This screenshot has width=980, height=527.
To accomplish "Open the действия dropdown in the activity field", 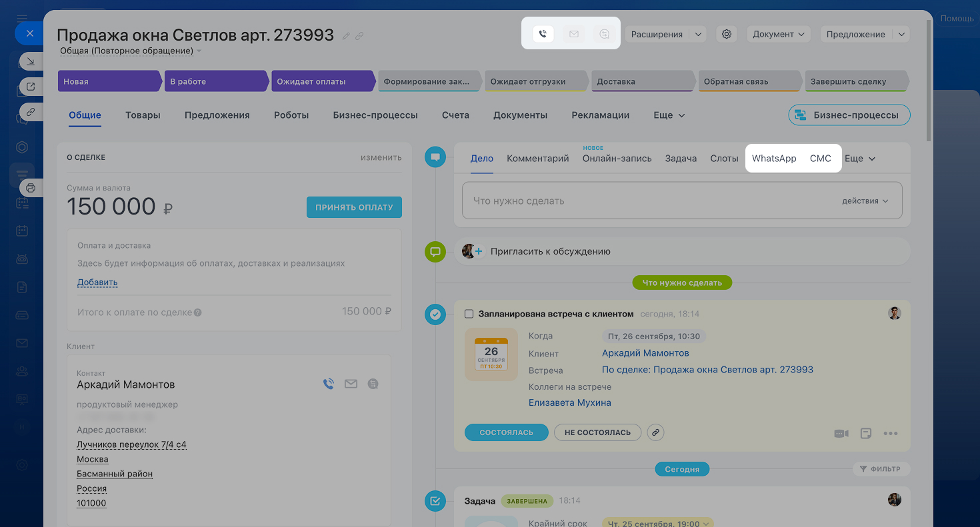I will tap(865, 201).
